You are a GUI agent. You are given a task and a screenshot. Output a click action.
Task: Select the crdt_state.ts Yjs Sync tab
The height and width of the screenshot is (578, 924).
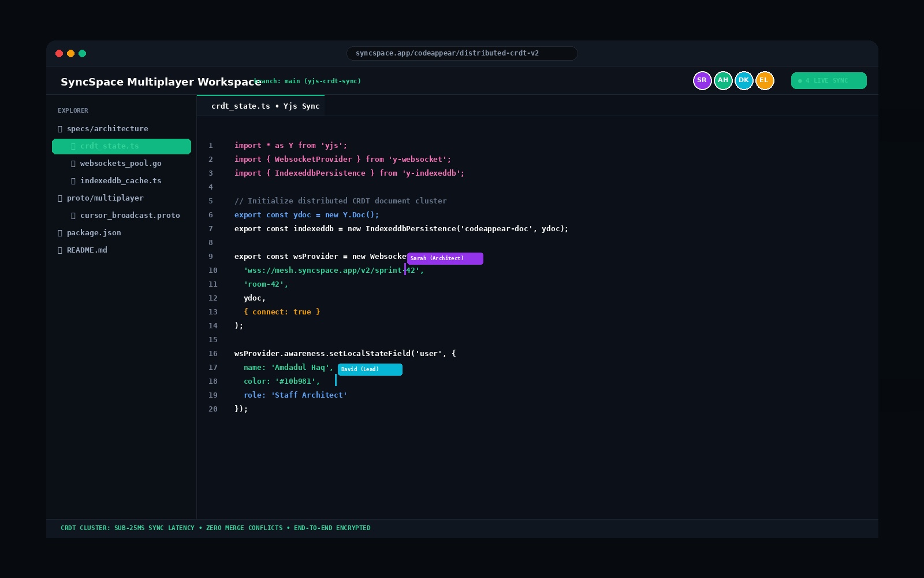tap(260, 106)
